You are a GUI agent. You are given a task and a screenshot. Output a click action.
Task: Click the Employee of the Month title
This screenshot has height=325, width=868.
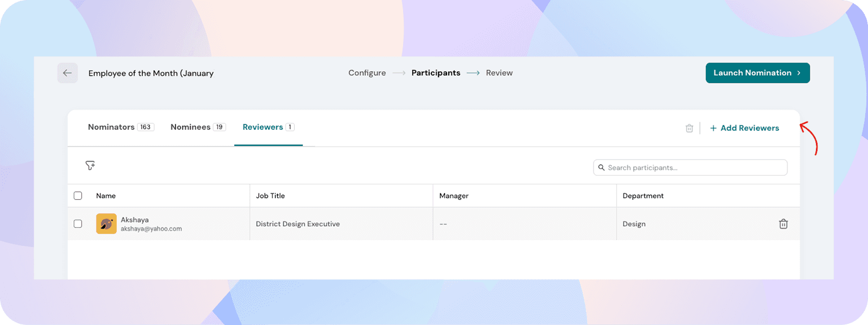point(151,73)
